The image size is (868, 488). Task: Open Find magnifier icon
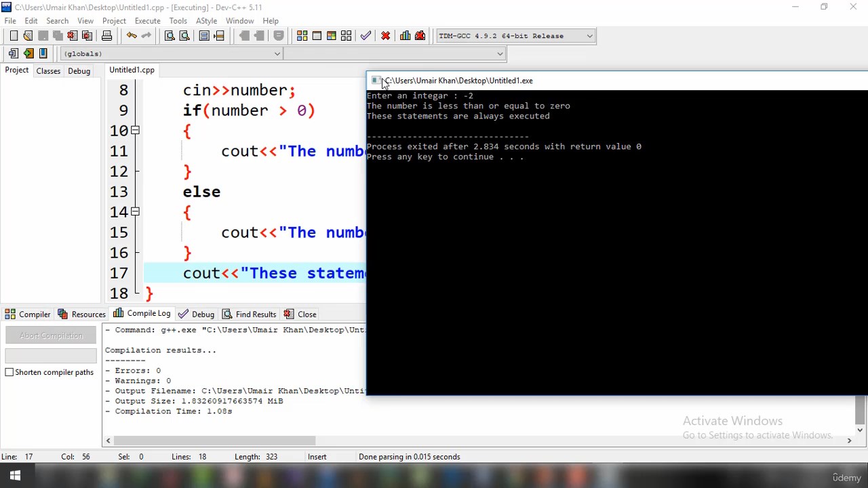coord(170,36)
